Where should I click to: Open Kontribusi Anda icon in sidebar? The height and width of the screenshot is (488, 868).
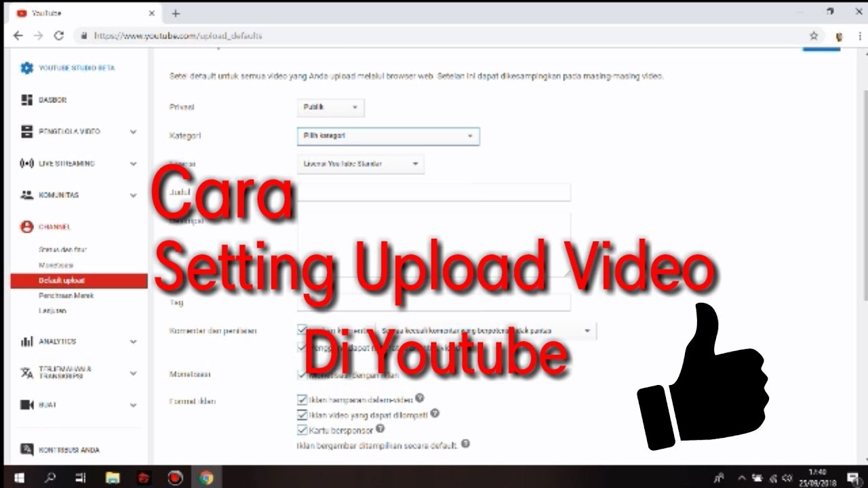[26, 449]
